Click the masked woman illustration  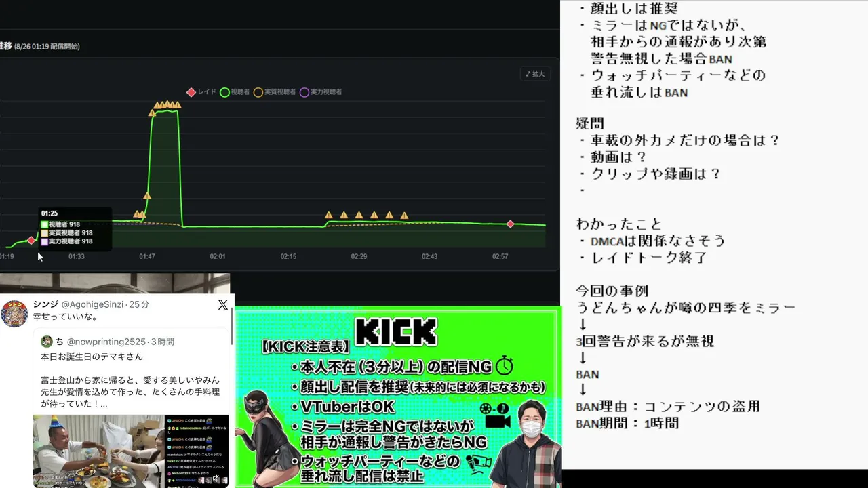[267, 439]
